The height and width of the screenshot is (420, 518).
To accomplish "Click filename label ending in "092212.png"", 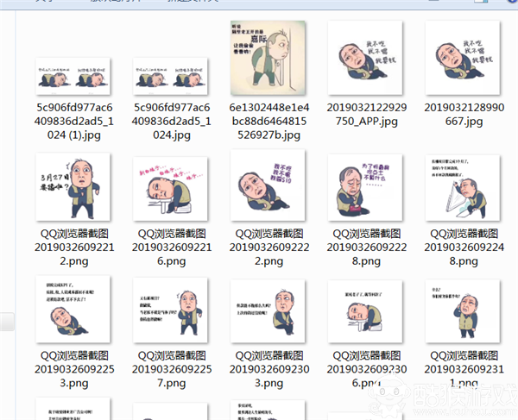I will (74, 248).
